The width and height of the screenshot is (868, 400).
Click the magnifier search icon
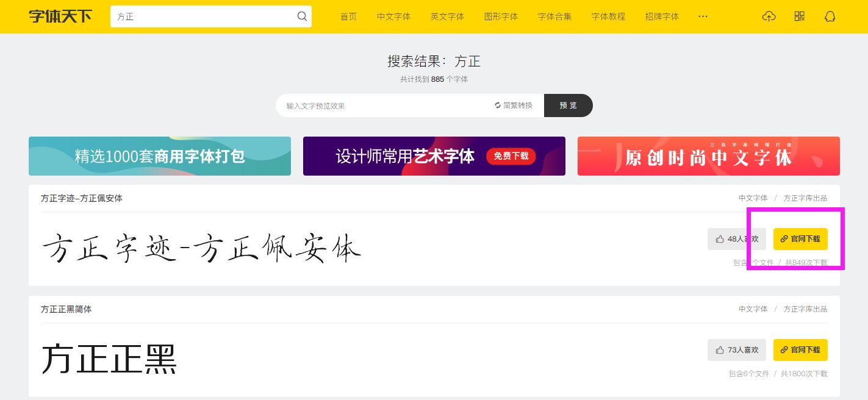pos(302,16)
